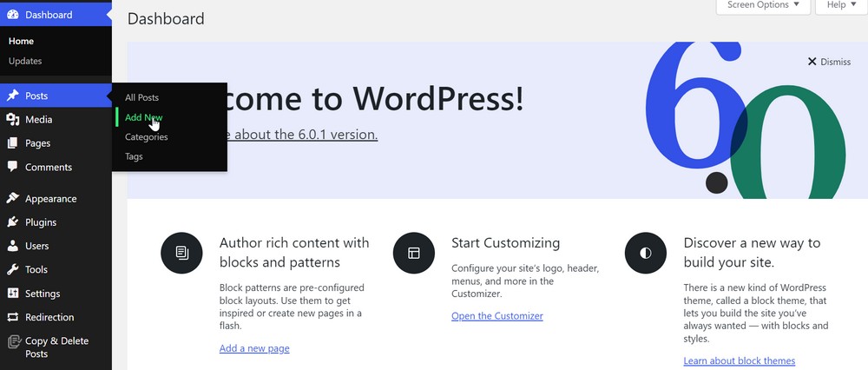Click the Settings sliders icon
The width and height of the screenshot is (868, 370).
tap(13, 294)
